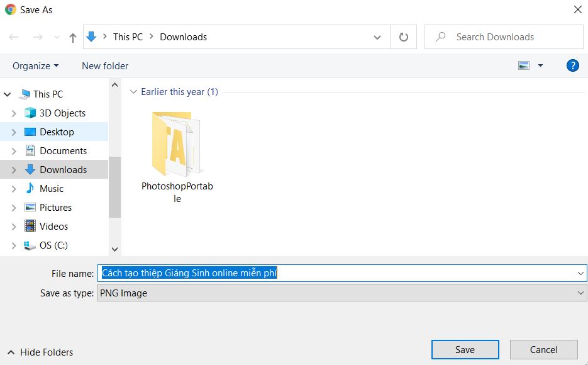Open the view options dropdown arrow
The image size is (588, 365).
(x=540, y=65)
